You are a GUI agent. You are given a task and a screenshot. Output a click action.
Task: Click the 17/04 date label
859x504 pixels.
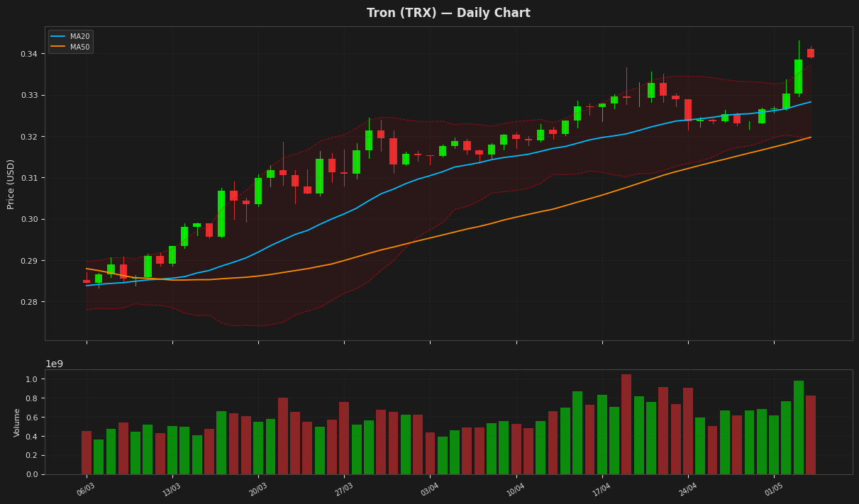pos(601,489)
